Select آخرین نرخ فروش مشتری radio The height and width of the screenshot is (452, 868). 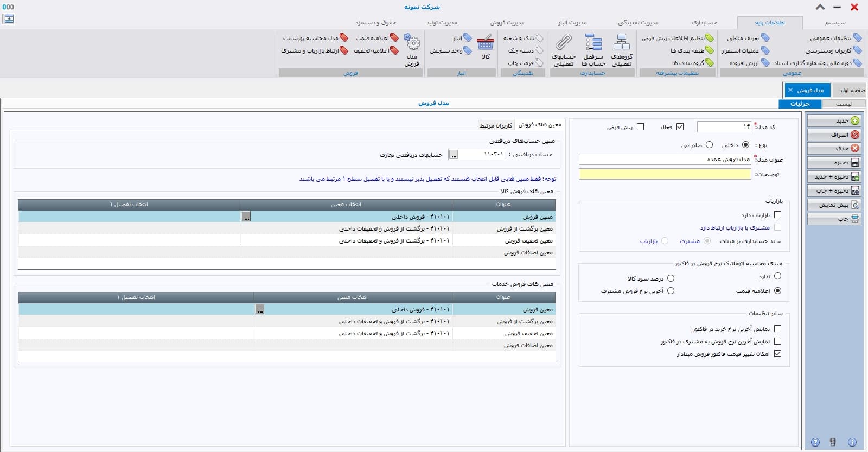coord(671,291)
